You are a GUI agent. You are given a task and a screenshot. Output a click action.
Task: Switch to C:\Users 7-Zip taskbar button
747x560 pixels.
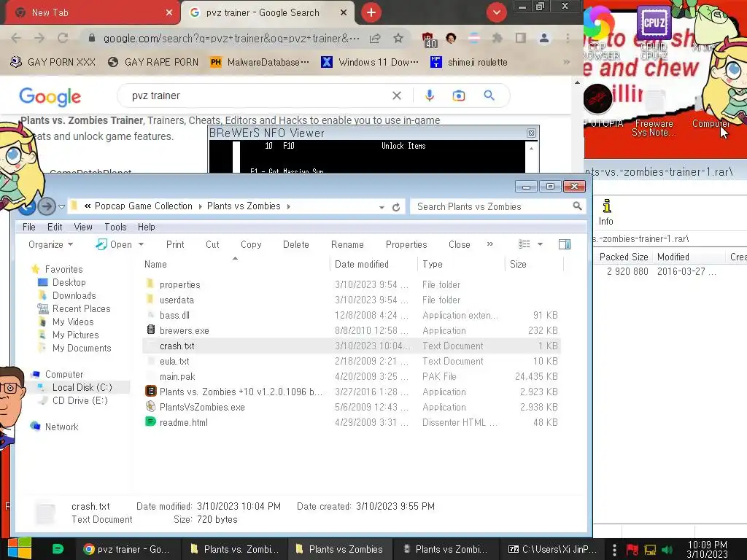click(553, 549)
